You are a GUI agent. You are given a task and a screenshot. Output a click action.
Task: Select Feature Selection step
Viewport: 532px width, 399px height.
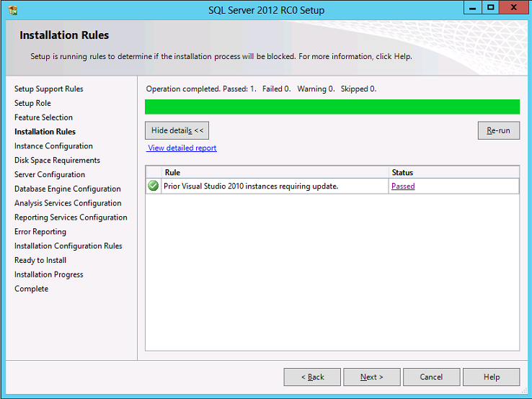[43, 117]
